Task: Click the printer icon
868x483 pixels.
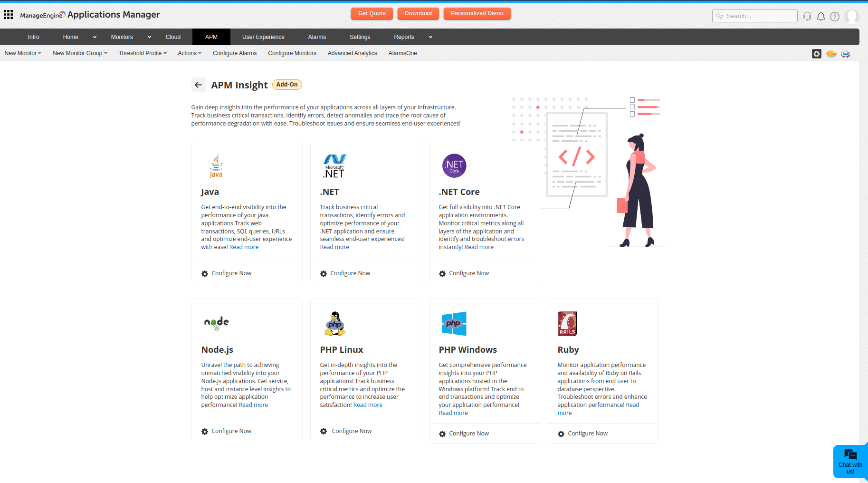Action: (x=846, y=54)
